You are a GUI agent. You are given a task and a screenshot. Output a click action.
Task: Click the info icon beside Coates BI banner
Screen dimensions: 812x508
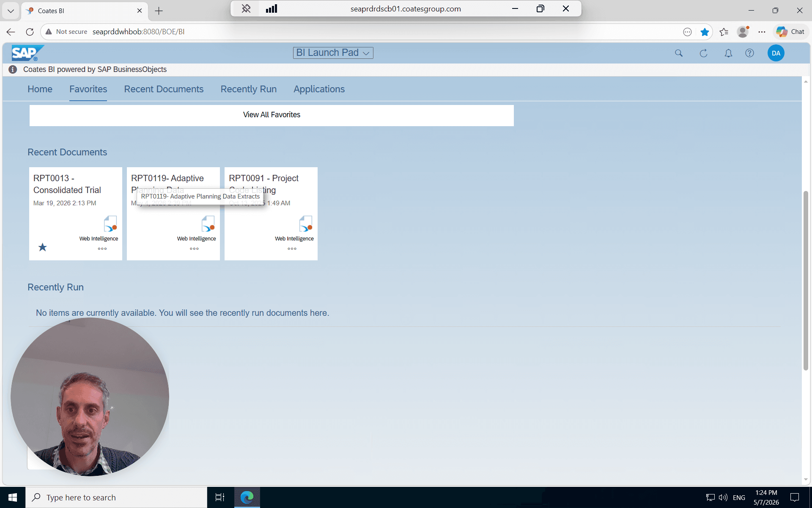pyautogui.click(x=13, y=69)
